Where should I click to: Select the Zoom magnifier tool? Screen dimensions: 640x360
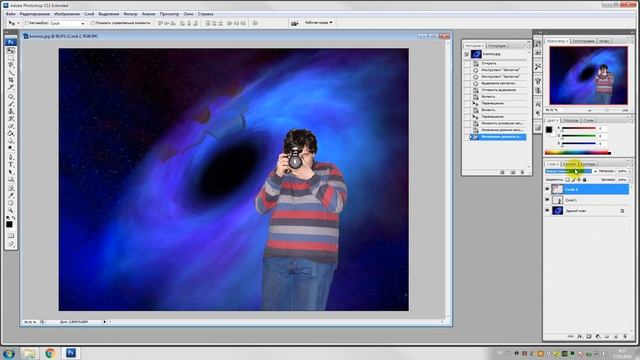pyautogui.click(x=11, y=210)
